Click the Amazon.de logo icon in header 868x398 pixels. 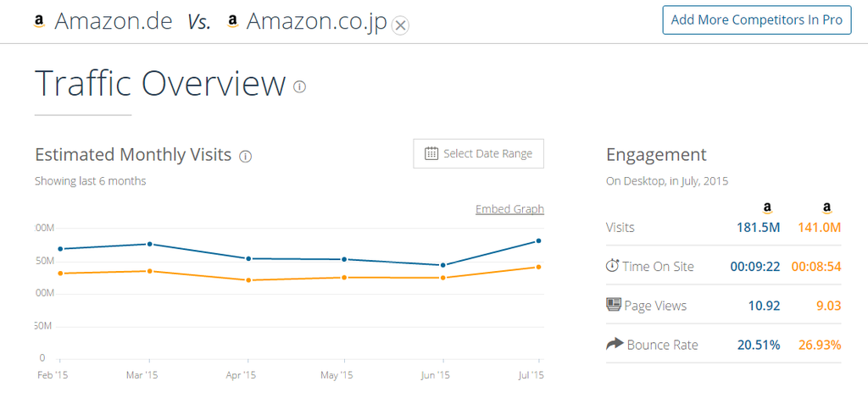coord(39,21)
